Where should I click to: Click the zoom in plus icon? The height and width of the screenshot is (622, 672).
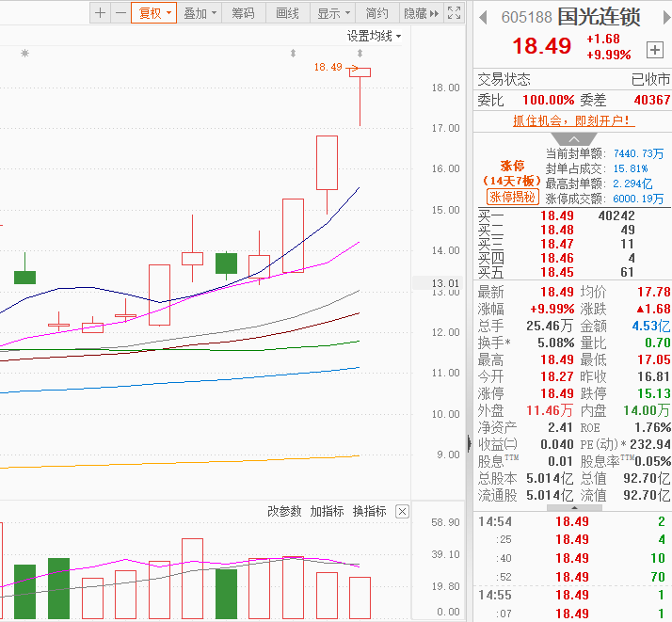point(101,13)
